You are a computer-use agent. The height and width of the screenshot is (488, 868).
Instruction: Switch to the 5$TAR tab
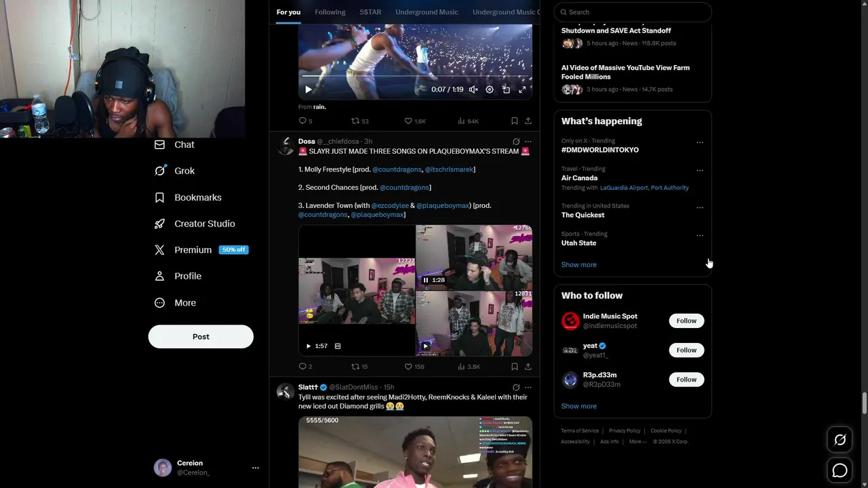coord(370,12)
